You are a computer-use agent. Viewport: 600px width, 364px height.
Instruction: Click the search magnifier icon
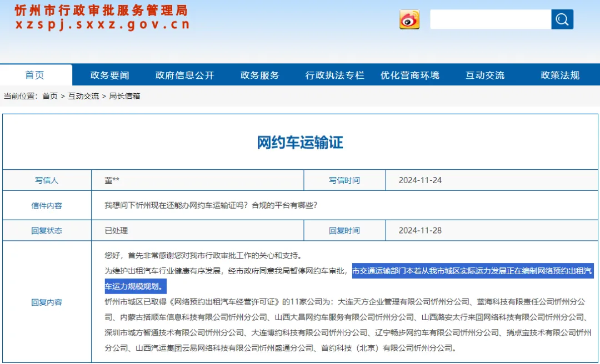tap(561, 18)
